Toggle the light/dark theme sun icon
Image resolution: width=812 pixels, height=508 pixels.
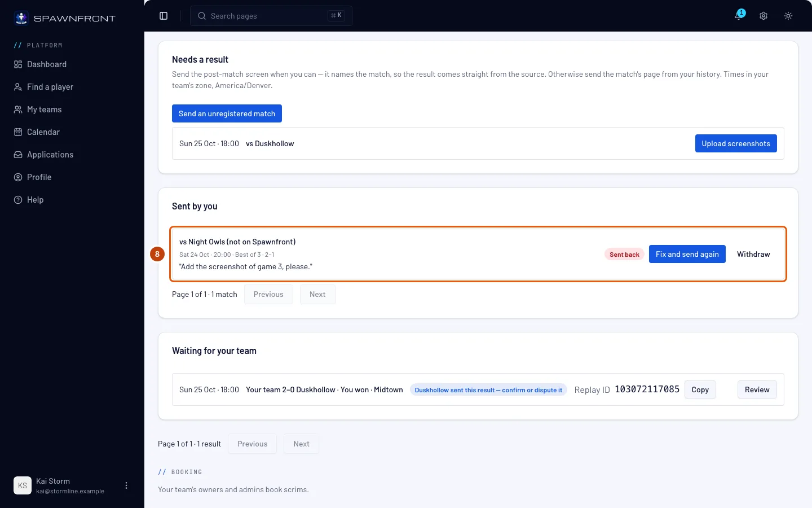788,16
